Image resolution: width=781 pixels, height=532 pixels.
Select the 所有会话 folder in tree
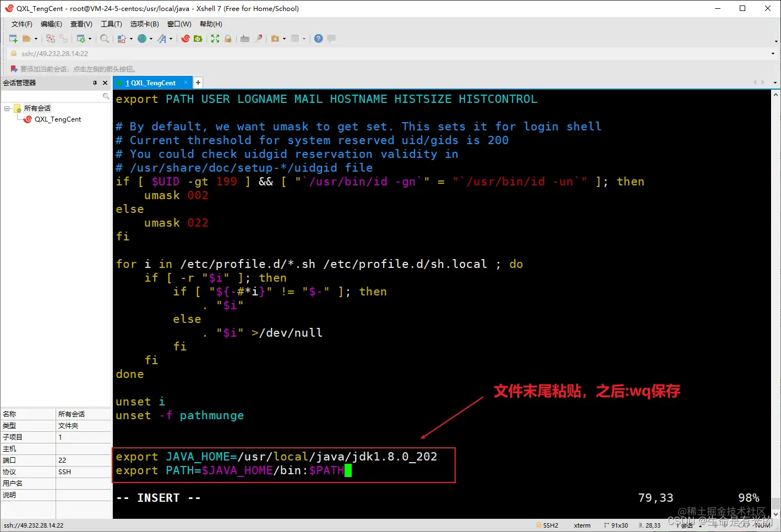click(37, 108)
